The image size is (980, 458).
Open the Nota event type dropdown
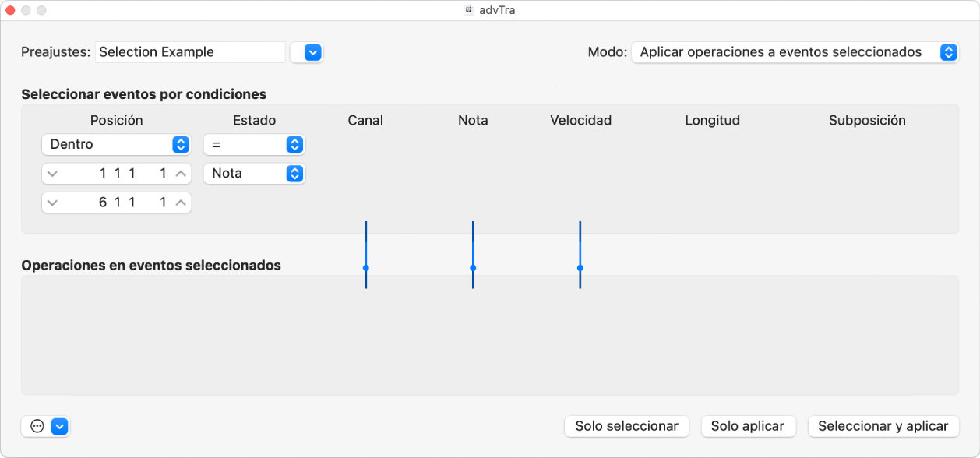coord(253,173)
